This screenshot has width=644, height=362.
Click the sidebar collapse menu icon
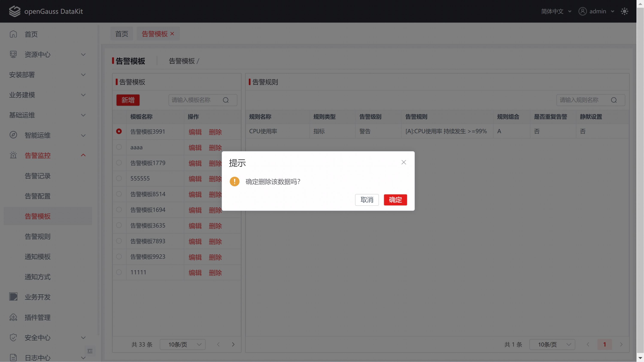click(90, 351)
